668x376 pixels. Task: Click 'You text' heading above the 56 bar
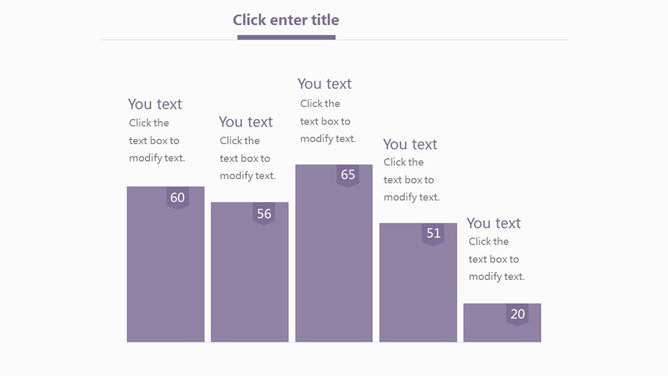tap(246, 122)
